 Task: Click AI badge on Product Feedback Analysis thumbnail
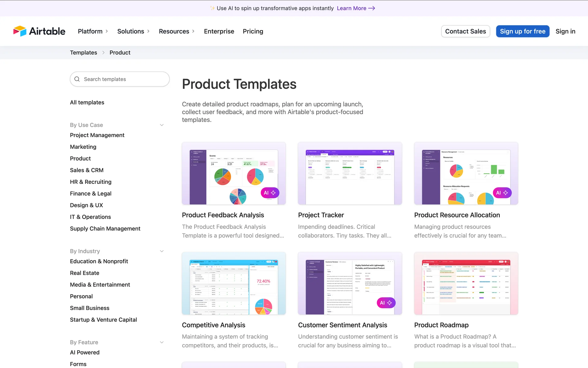point(270,193)
